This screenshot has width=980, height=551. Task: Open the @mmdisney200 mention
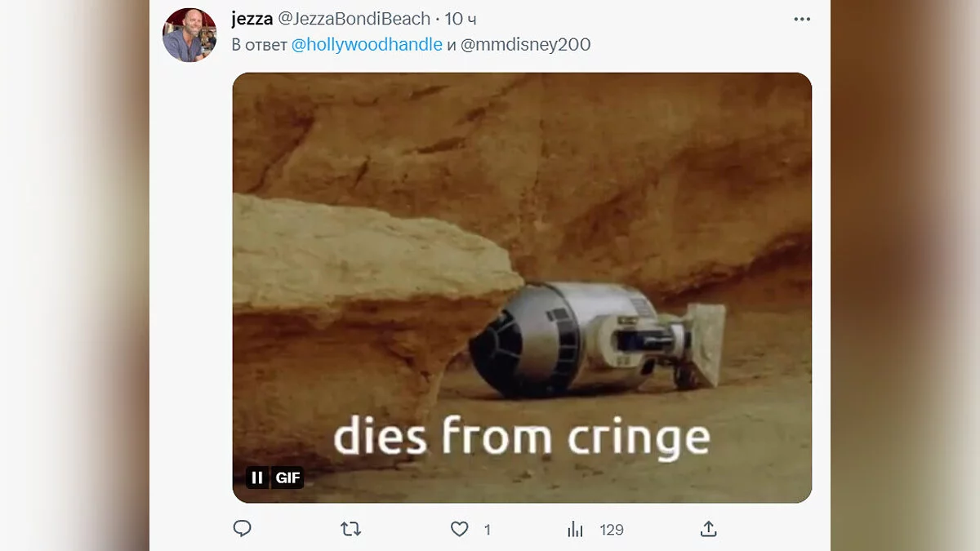click(525, 45)
